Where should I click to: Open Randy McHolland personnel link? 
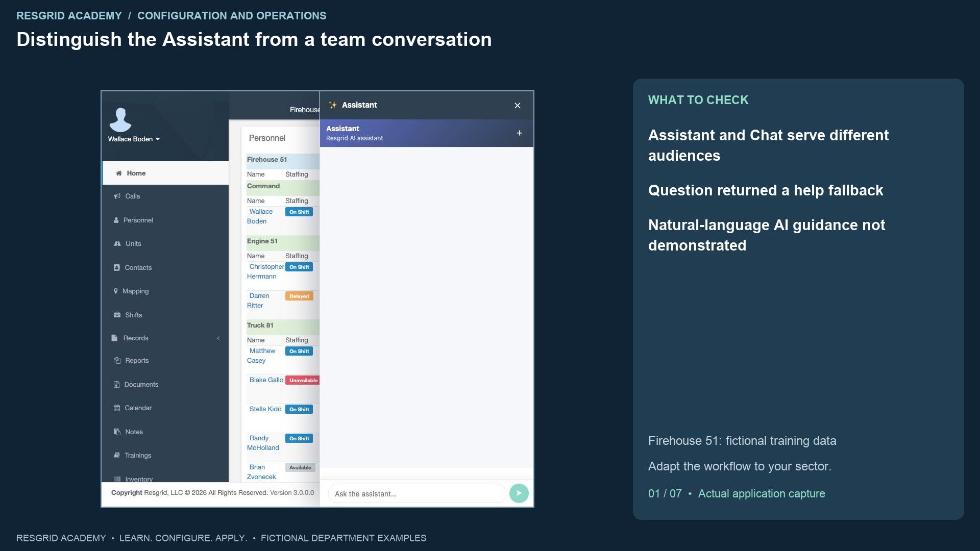263,443
